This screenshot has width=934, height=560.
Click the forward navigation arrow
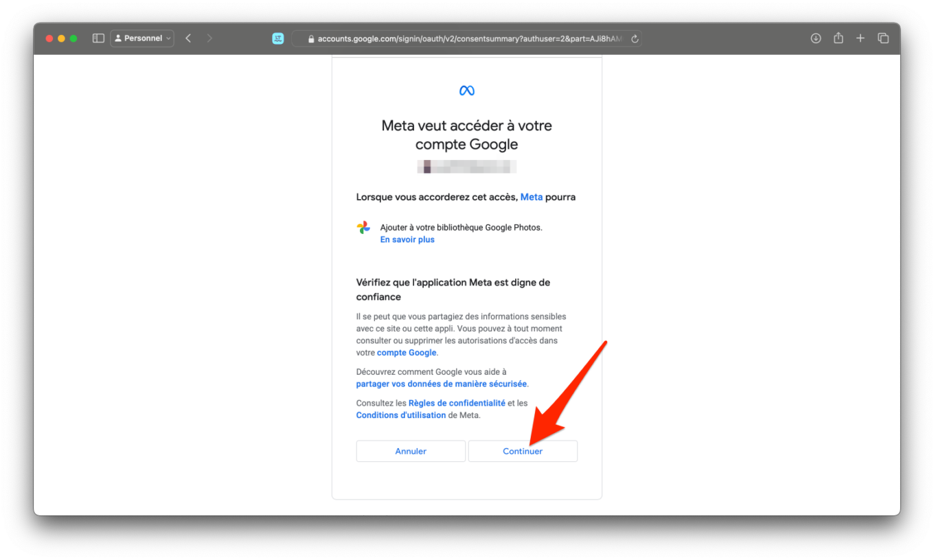pyautogui.click(x=209, y=38)
